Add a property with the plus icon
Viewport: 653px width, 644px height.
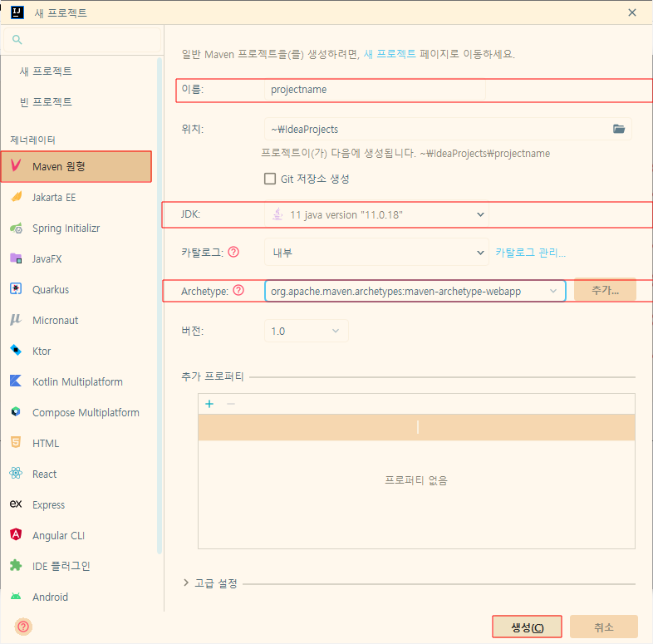point(209,404)
